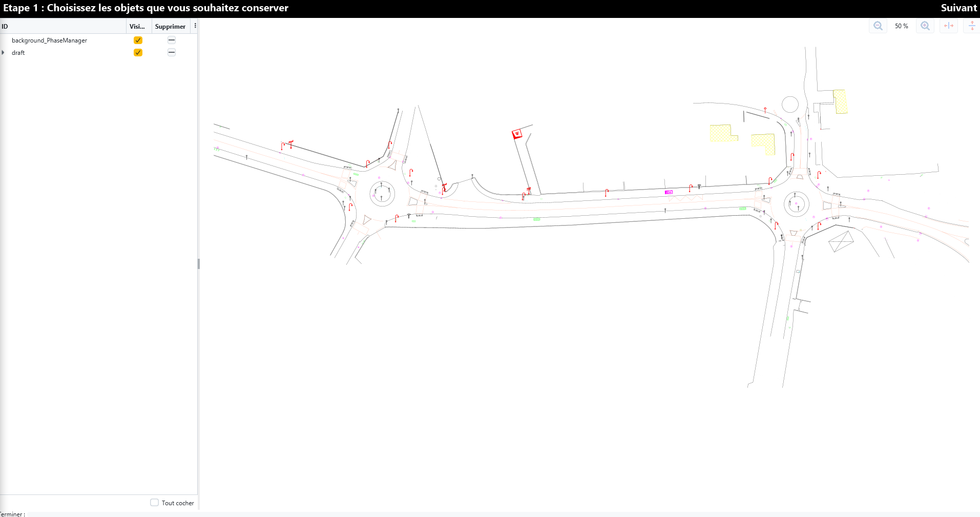This screenshot has height=517, width=980.
Task: Click the fit-to-height vertical arrows icon
Action: 971,26
